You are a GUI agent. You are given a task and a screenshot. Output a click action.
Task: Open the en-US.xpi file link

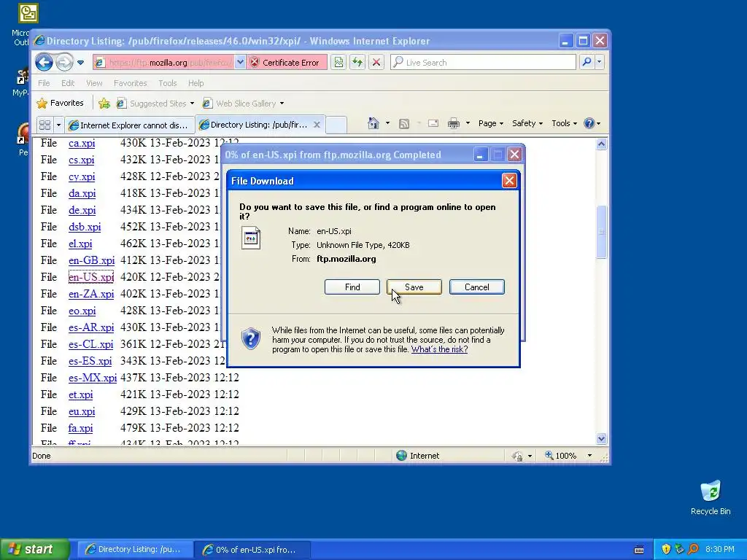tap(91, 277)
